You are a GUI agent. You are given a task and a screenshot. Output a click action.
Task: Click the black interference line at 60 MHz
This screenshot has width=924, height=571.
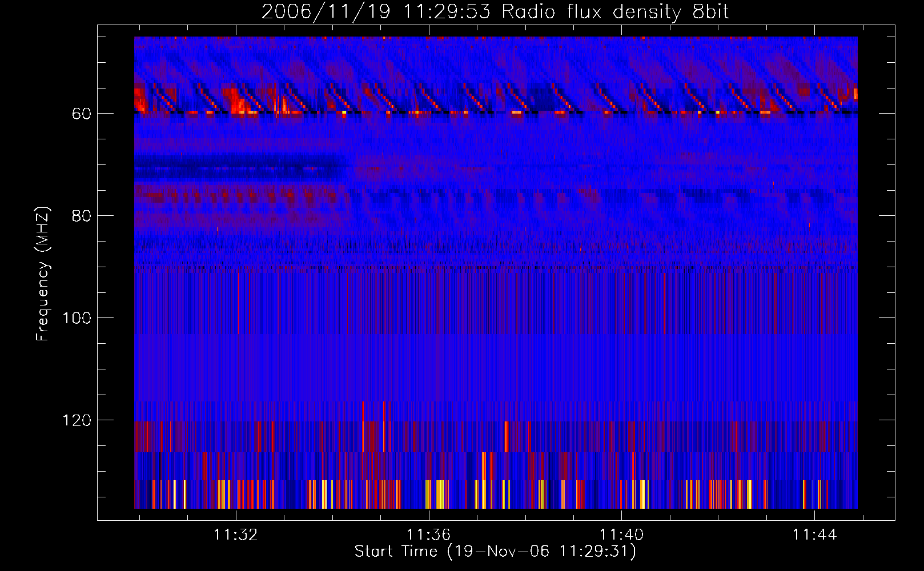(496, 112)
